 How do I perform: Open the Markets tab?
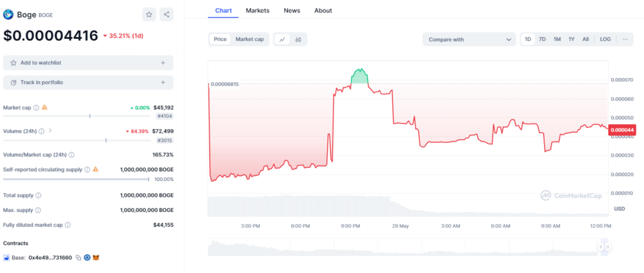pyautogui.click(x=257, y=11)
